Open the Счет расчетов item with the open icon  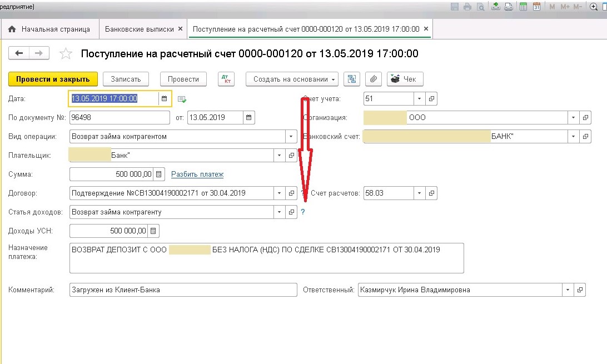pos(432,193)
